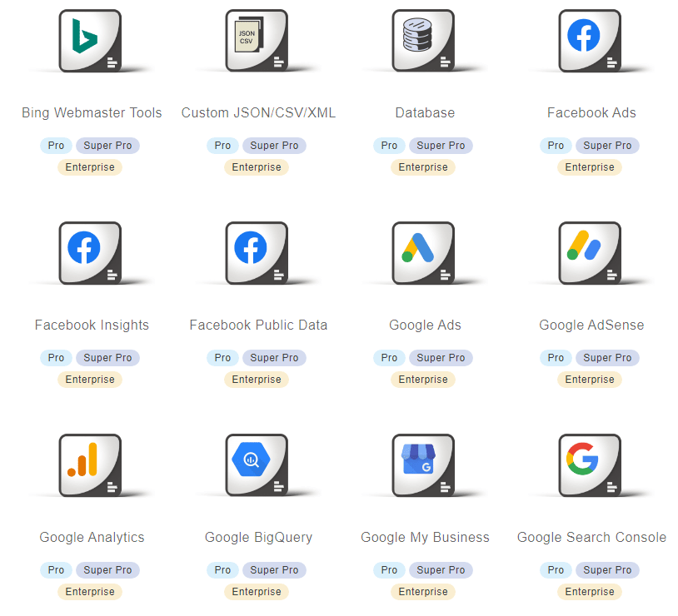Choose Super Pro badge under Google AdSense

pos(607,358)
